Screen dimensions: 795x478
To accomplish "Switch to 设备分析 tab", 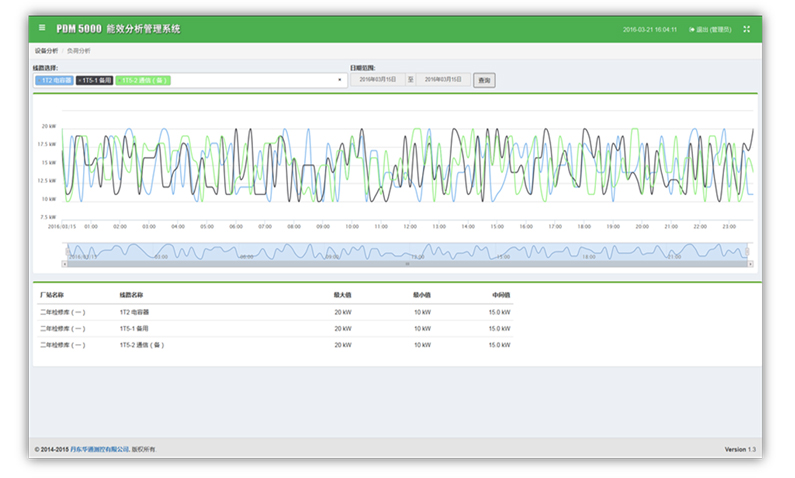I will click(x=47, y=50).
